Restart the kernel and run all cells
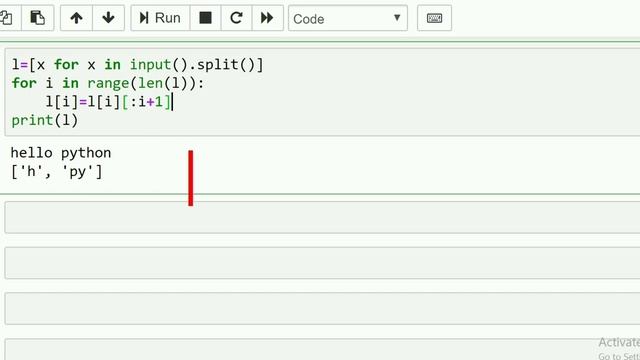640x360 pixels. click(267, 18)
